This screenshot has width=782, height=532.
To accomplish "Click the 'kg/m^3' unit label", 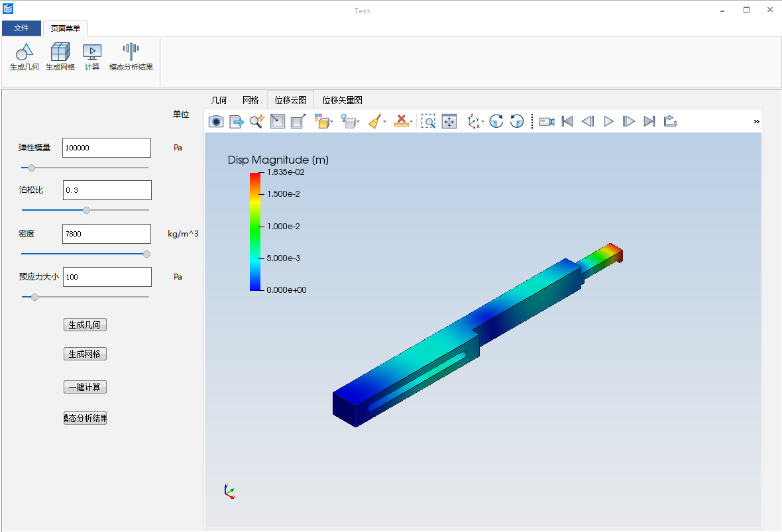I will [x=183, y=233].
